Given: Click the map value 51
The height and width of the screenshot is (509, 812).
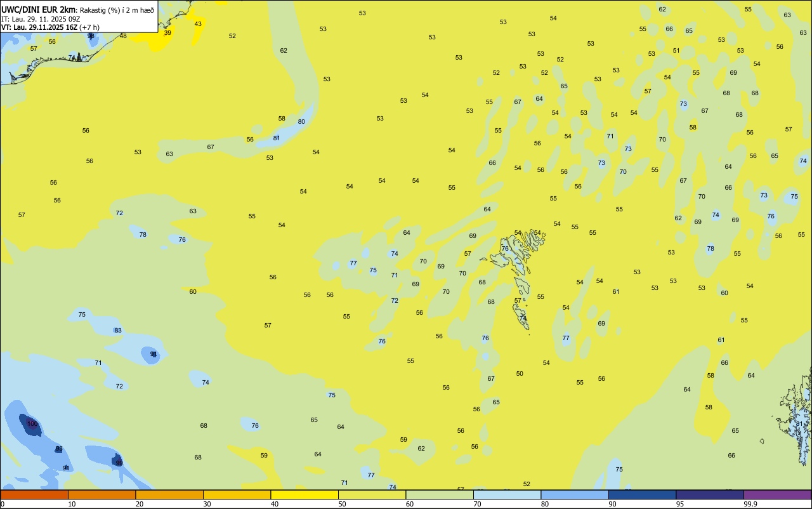Looking at the screenshot, I should (x=676, y=51).
